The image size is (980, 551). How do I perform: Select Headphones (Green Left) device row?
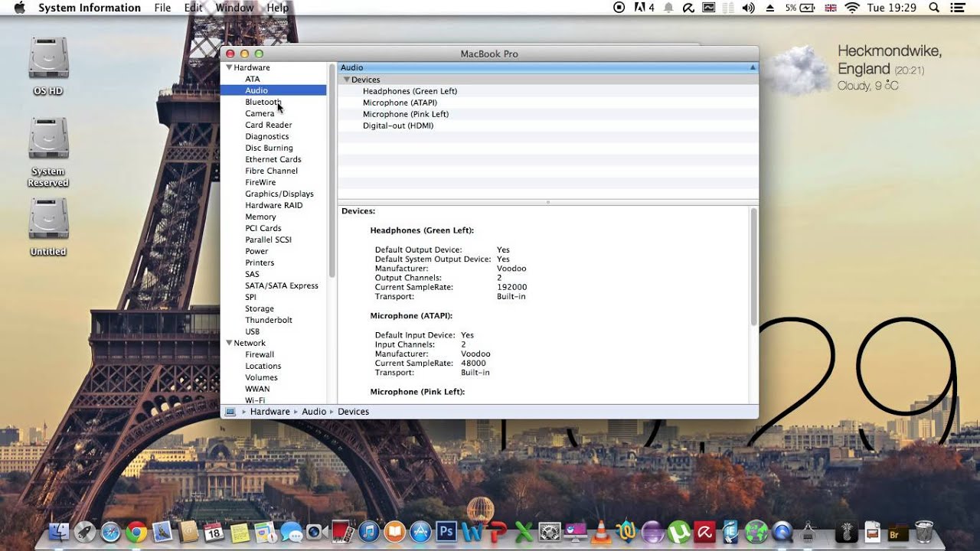[548, 91]
